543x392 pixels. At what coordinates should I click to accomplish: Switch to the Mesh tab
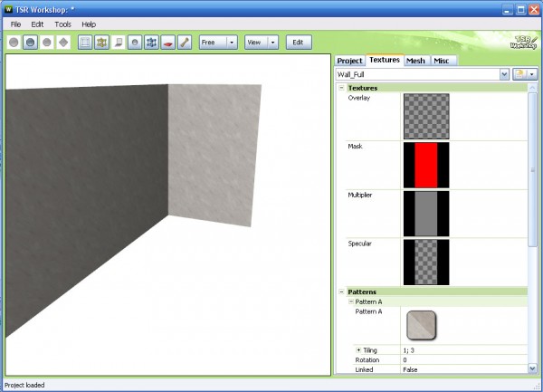click(415, 60)
